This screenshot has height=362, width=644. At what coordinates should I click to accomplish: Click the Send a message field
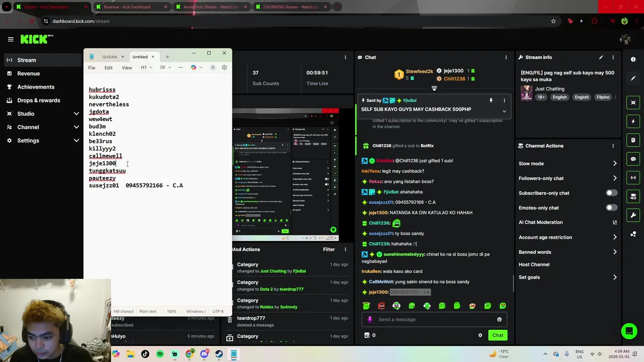[x=434, y=319]
